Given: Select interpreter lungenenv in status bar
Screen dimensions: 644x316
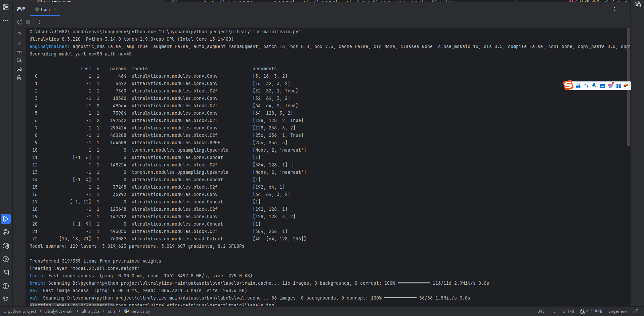Looking at the screenshot, I should point(617,311).
